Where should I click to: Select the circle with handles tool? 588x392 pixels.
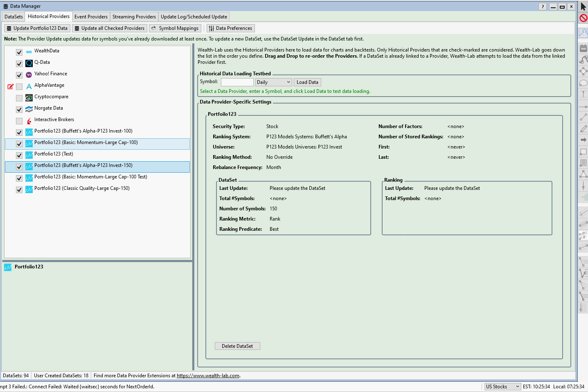[x=583, y=71]
